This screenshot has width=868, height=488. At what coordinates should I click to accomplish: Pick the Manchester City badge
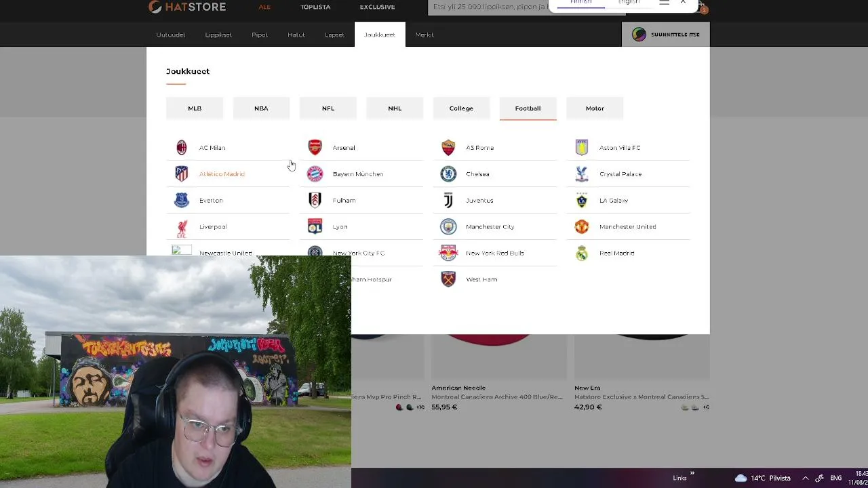[x=448, y=227]
